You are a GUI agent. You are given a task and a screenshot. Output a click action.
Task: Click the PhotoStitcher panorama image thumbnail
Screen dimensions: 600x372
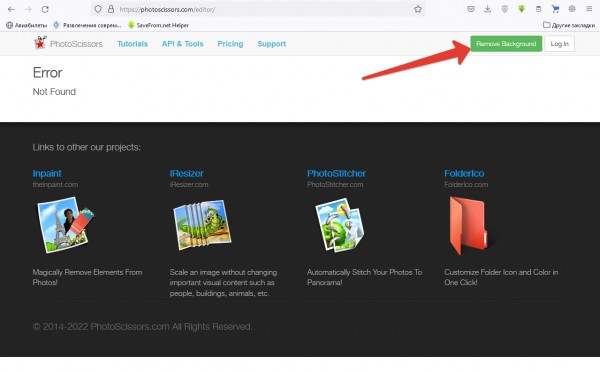pyautogui.click(x=340, y=225)
